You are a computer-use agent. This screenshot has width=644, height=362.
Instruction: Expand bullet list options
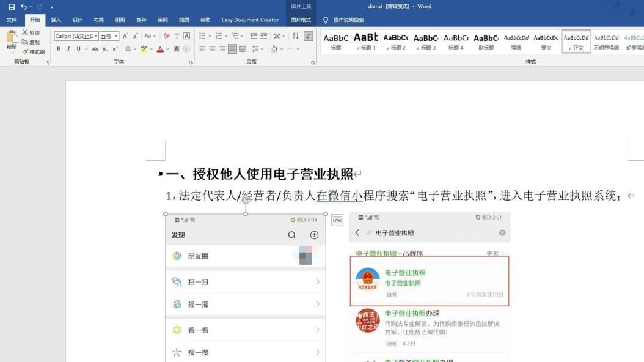point(210,36)
